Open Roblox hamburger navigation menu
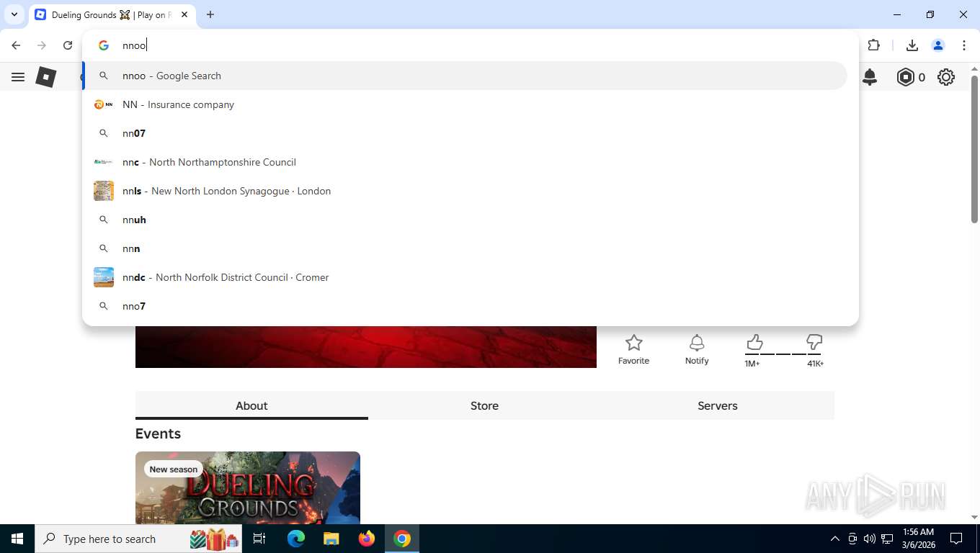 click(18, 77)
